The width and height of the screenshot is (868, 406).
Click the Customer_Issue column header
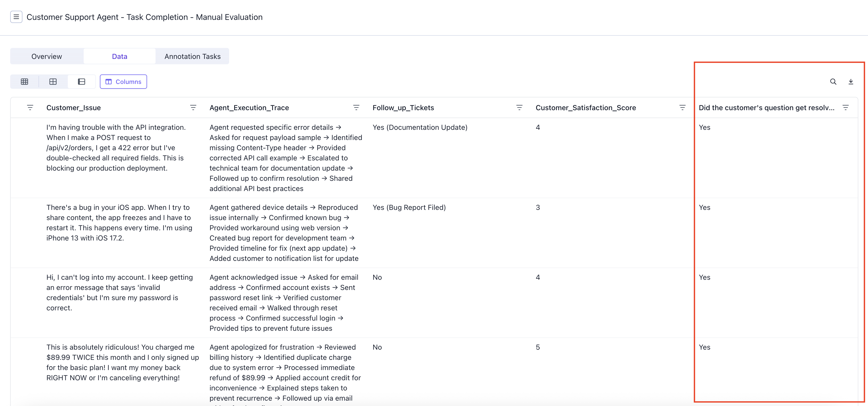point(73,108)
